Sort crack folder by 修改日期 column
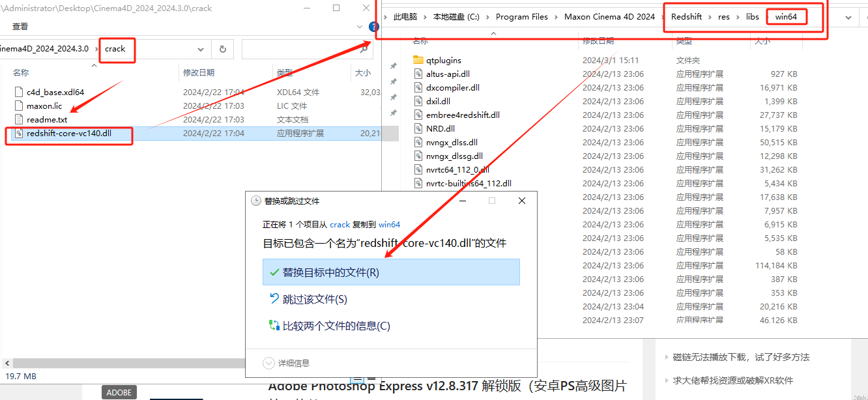This screenshot has height=400, width=868. 199,73
